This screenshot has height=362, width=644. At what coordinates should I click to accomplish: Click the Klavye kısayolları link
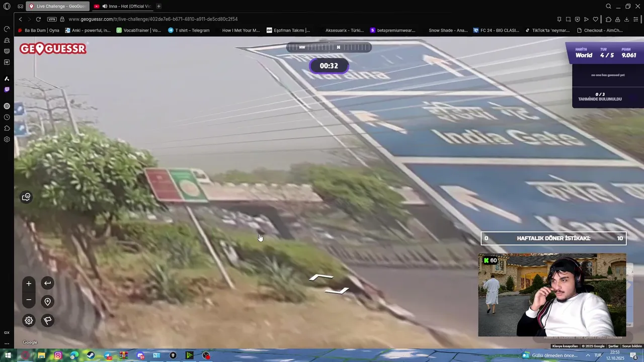(565, 346)
